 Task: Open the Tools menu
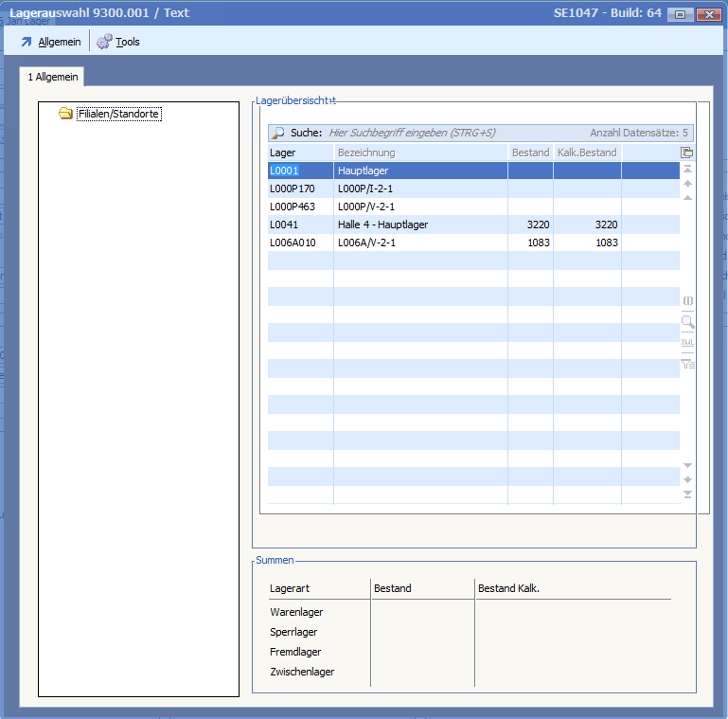pyautogui.click(x=118, y=42)
